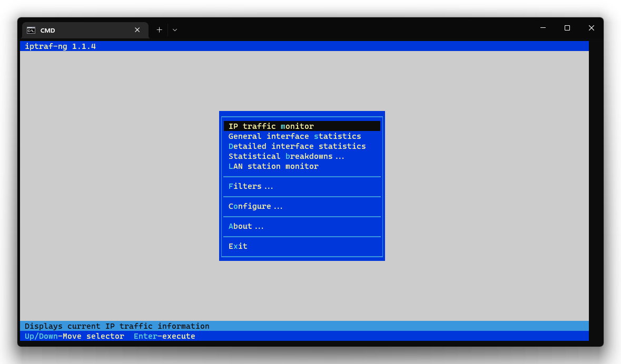Close the CMD terminal tab

coord(137,30)
